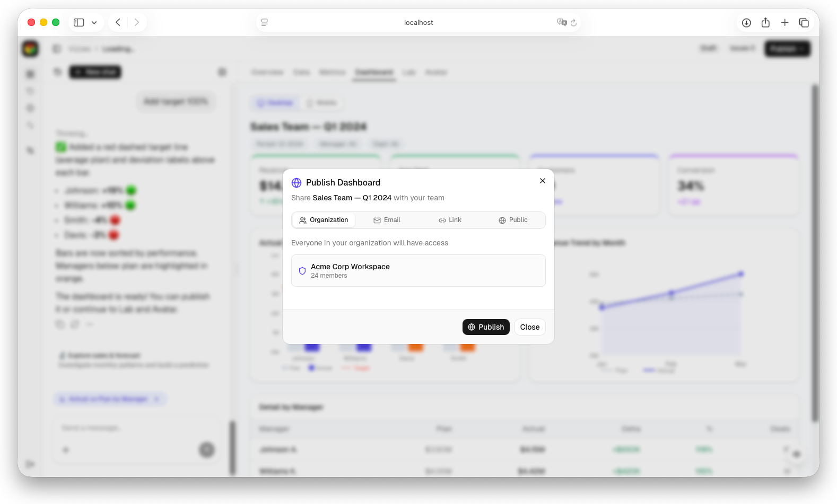This screenshot has height=504, width=837.
Task: Open the Safari share menu
Action: tap(765, 22)
